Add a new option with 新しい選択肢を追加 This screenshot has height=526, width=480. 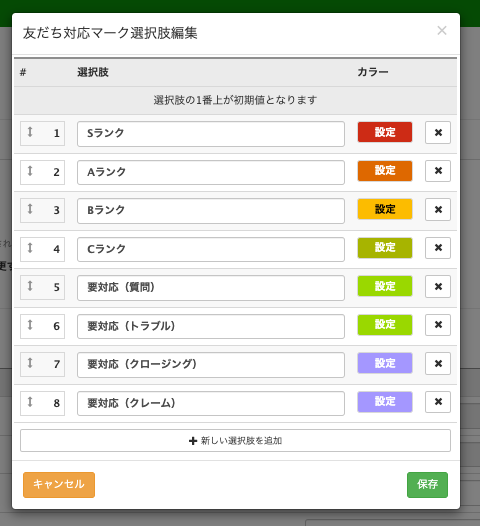[235, 440]
